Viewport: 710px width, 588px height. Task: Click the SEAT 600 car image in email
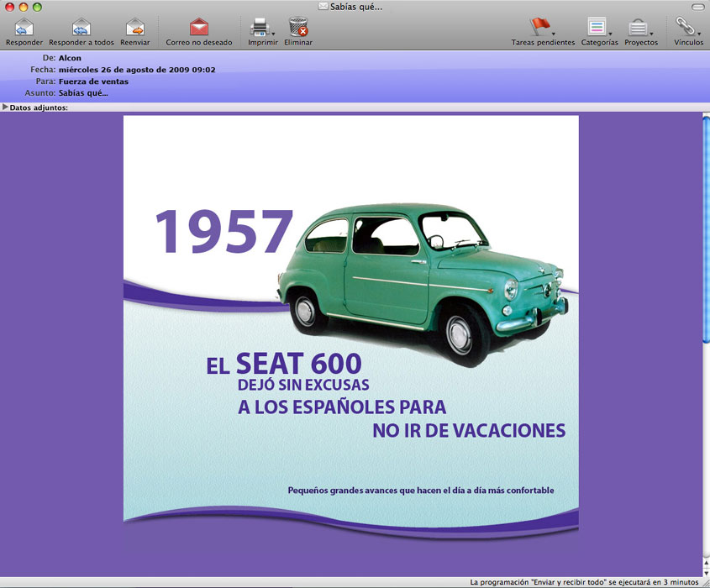[423, 283]
